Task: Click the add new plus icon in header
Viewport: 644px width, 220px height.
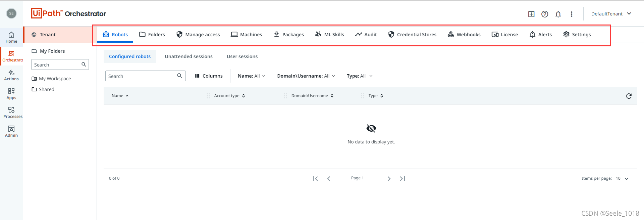Action: click(x=531, y=14)
